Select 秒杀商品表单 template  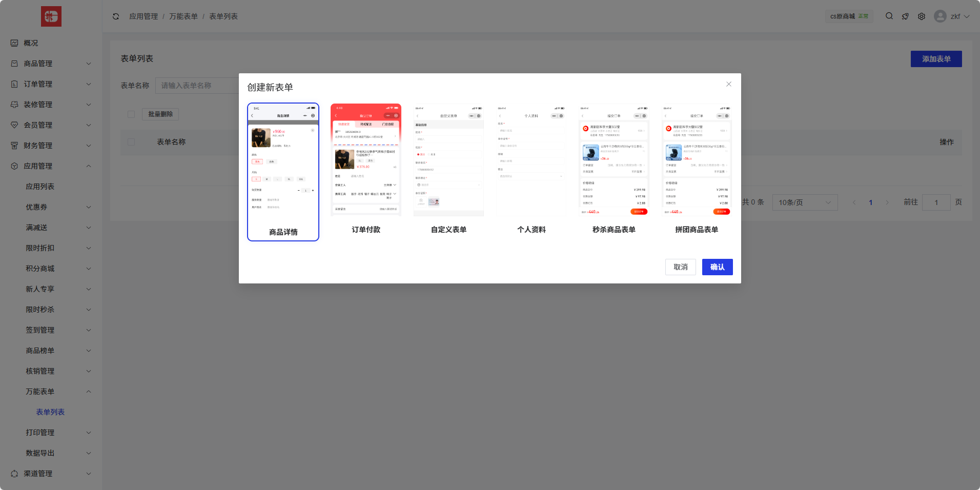pyautogui.click(x=614, y=170)
